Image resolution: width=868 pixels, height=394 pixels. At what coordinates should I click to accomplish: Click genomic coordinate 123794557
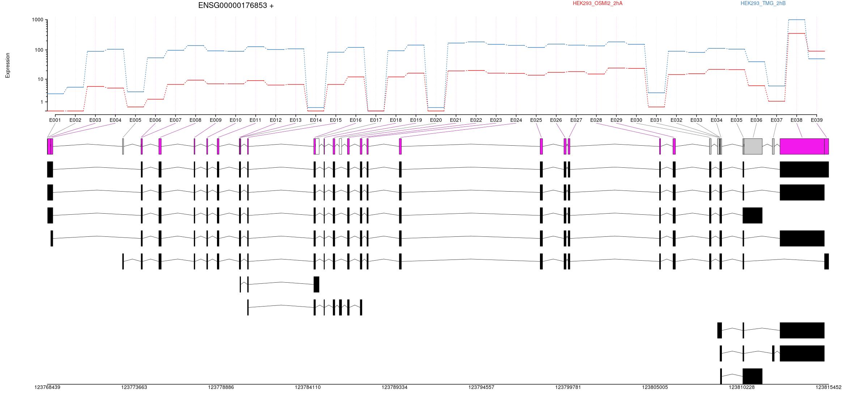point(481,387)
